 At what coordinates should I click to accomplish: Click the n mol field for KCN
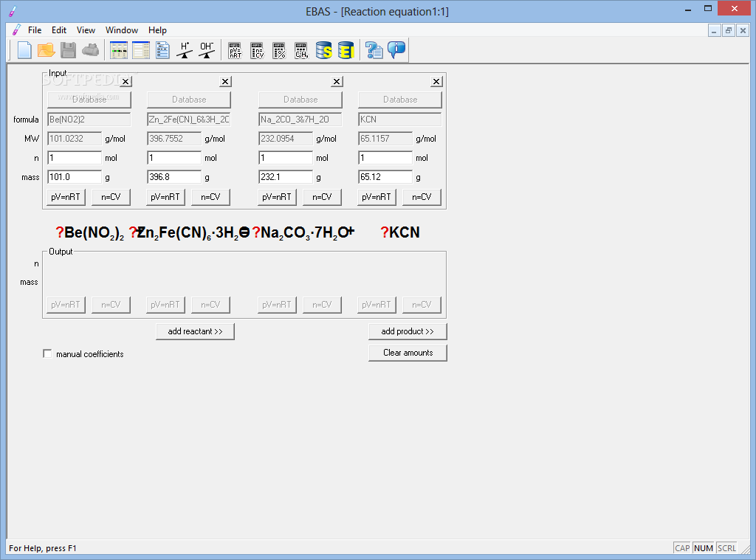point(385,158)
